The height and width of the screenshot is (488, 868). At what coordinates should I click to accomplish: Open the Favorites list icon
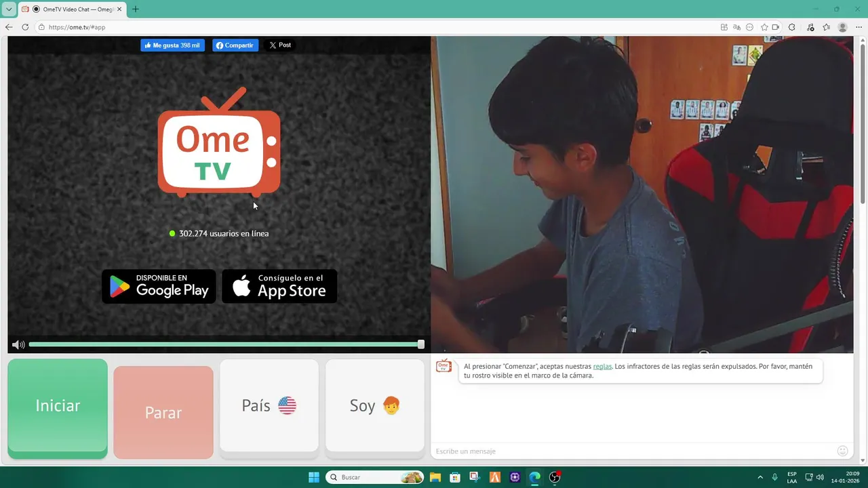[826, 27]
